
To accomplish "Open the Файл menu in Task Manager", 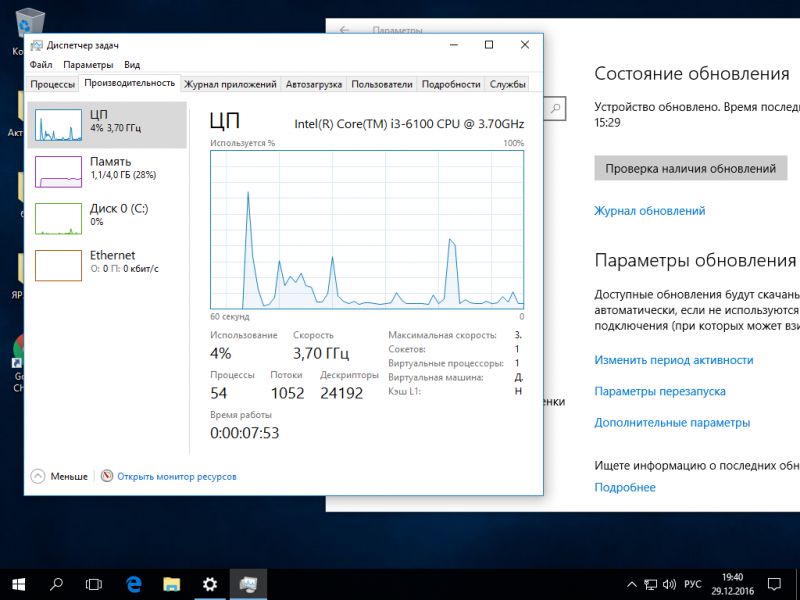I will click(41, 65).
